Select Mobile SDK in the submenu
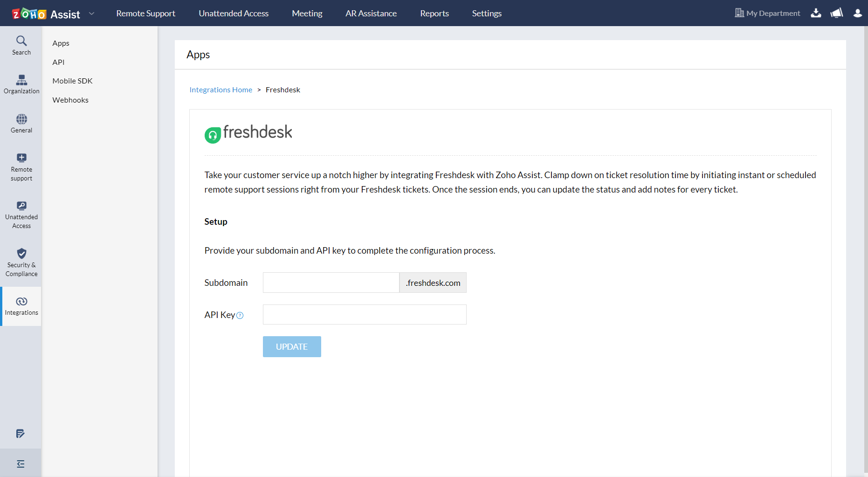 tap(73, 81)
